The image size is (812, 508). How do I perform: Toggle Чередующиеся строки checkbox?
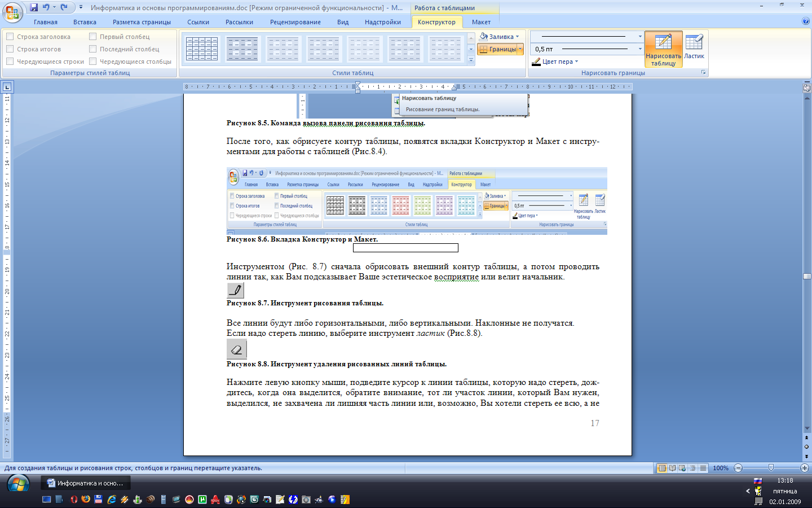point(10,62)
